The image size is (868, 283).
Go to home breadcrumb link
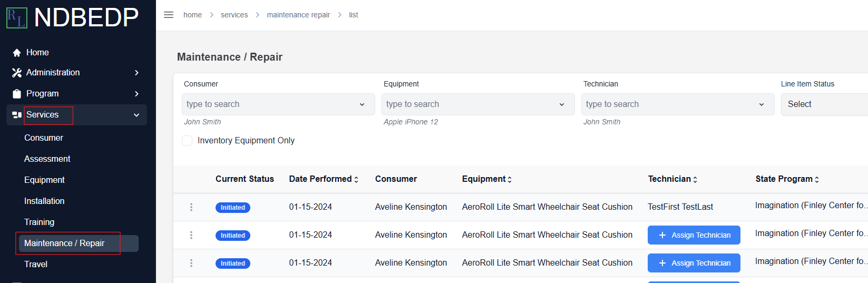(192, 15)
